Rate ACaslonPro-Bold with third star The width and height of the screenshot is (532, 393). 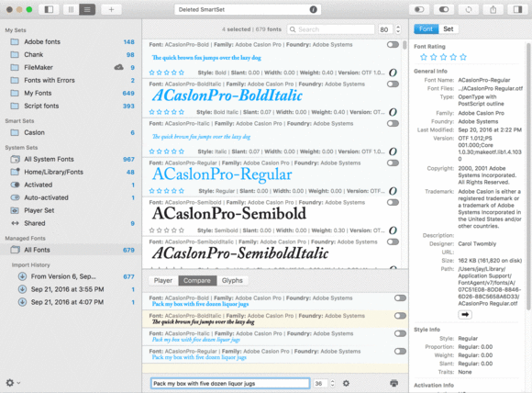(167, 73)
